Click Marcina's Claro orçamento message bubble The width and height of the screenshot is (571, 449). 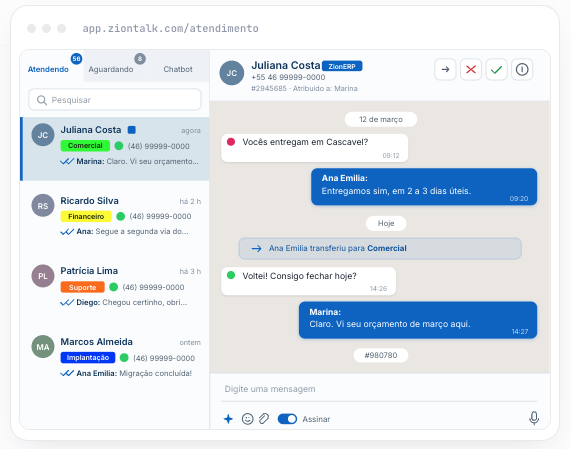click(418, 320)
